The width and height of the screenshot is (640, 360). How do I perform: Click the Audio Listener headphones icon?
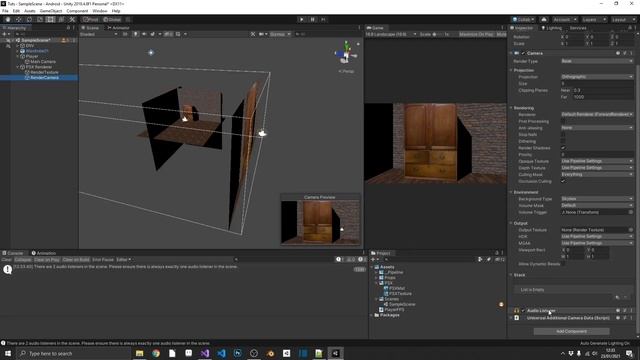pyautogui.click(x=517, y=311)
